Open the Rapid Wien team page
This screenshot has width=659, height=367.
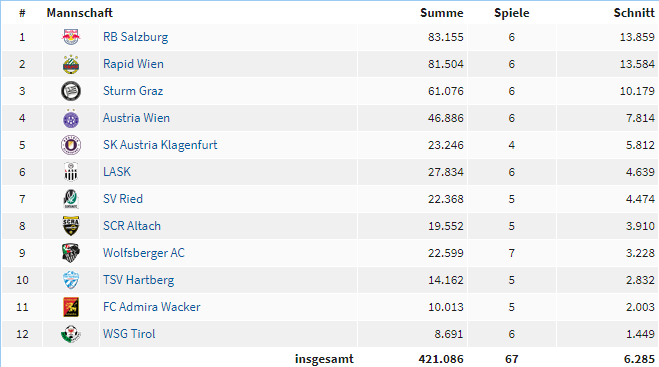click(133, 64)
